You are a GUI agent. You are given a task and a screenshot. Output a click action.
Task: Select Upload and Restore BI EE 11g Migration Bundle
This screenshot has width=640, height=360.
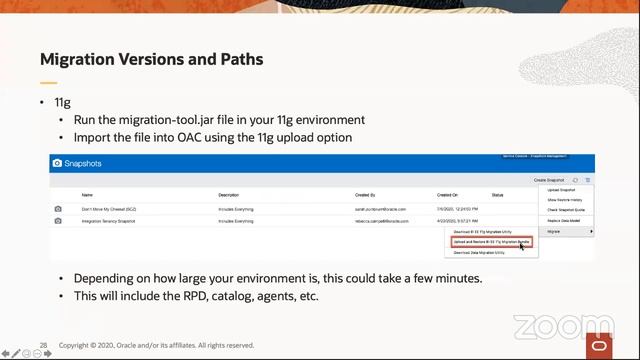click(491, 242)
